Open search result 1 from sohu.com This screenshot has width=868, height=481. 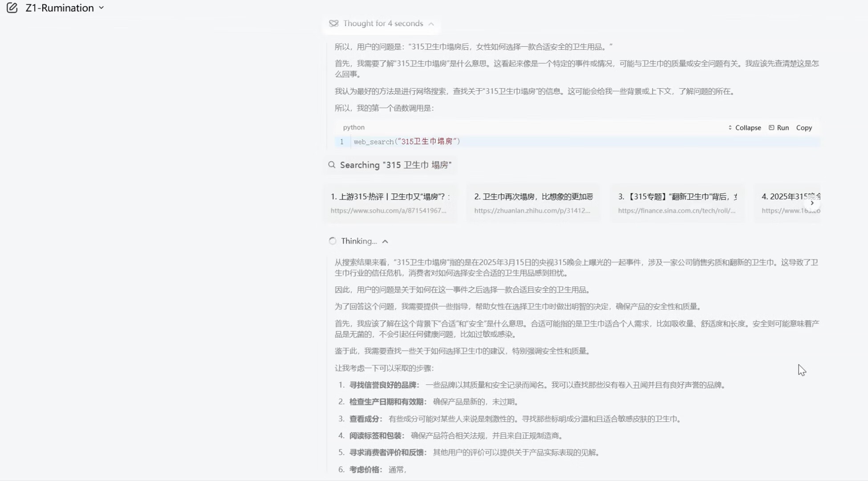tap(390, 203)
